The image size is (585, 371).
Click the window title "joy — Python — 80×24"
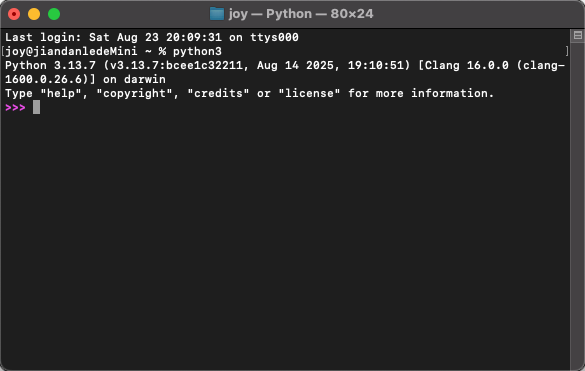[301, 14]
